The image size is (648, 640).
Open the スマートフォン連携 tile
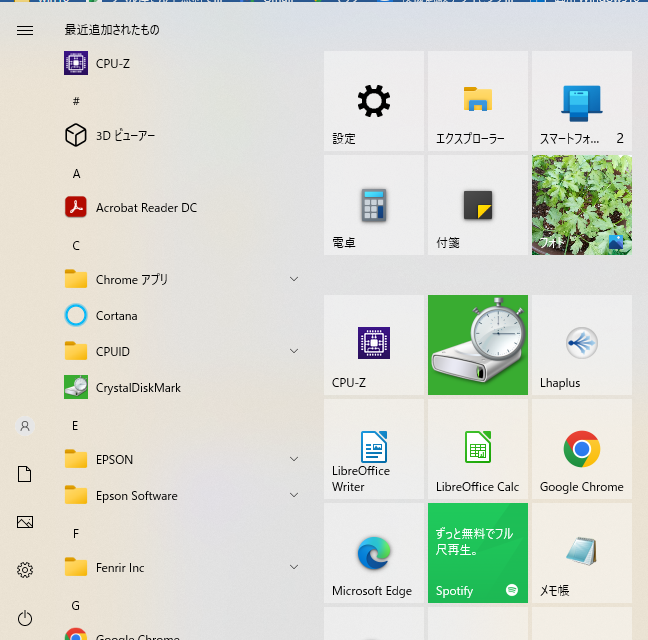582,101
